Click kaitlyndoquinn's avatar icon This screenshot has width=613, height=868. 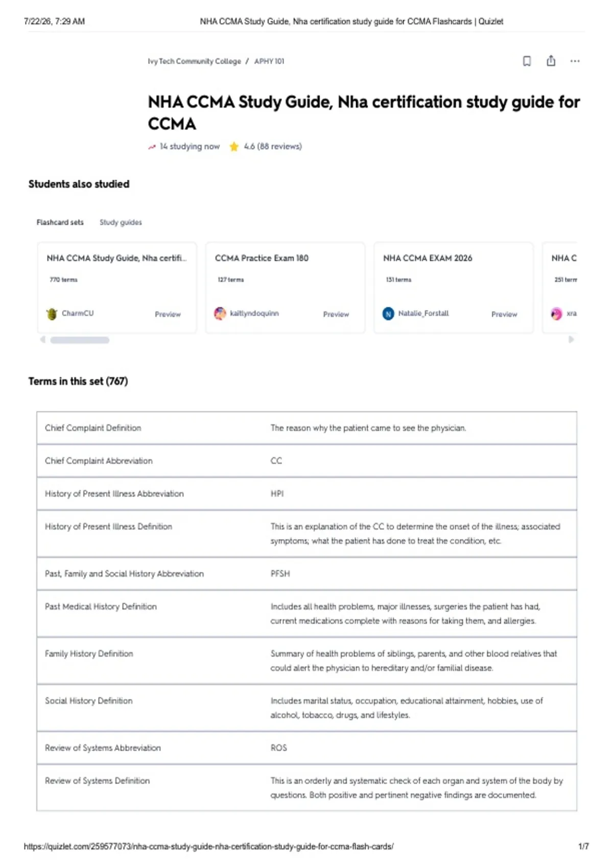pyautogui.click(x=220, y=314)
